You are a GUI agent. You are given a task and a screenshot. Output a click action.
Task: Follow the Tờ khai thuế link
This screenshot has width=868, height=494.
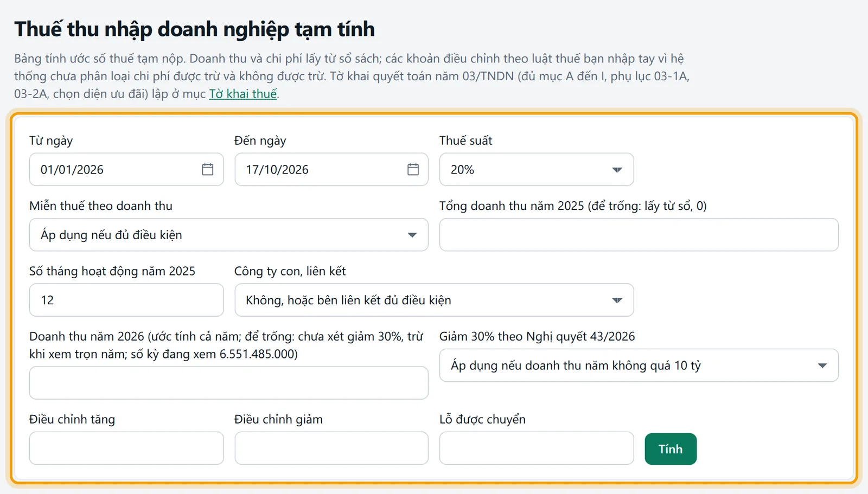243,94
